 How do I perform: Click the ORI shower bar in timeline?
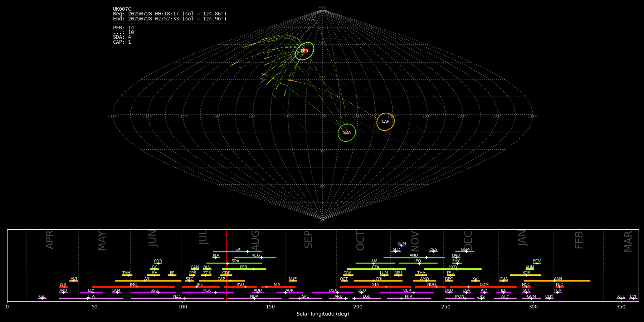(378, 281)
